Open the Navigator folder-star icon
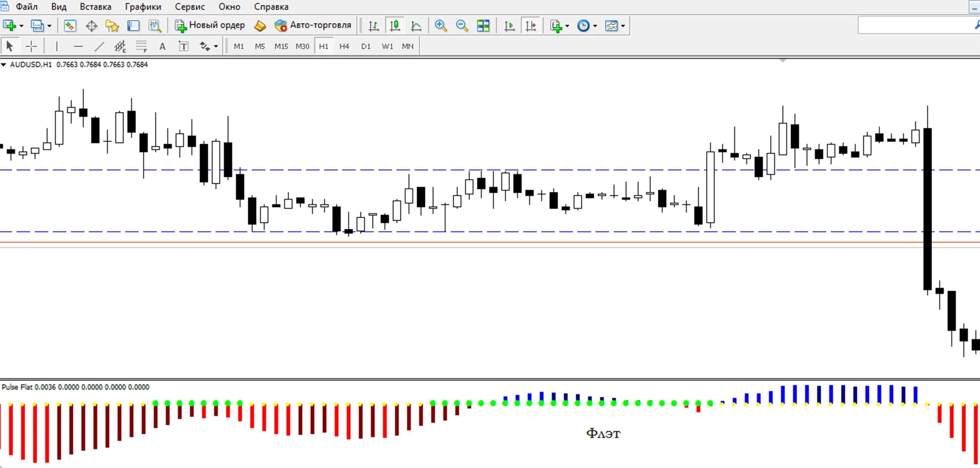The height and width of the screenshot is (468, 980). point(112,26)
